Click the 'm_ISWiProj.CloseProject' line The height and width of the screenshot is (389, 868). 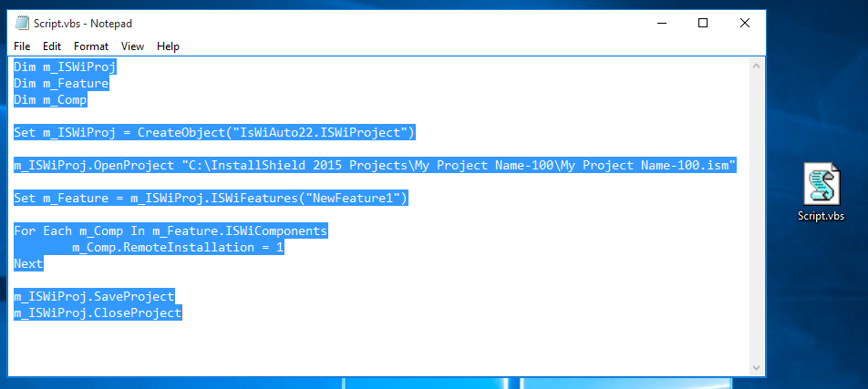(x=98, y=313)
